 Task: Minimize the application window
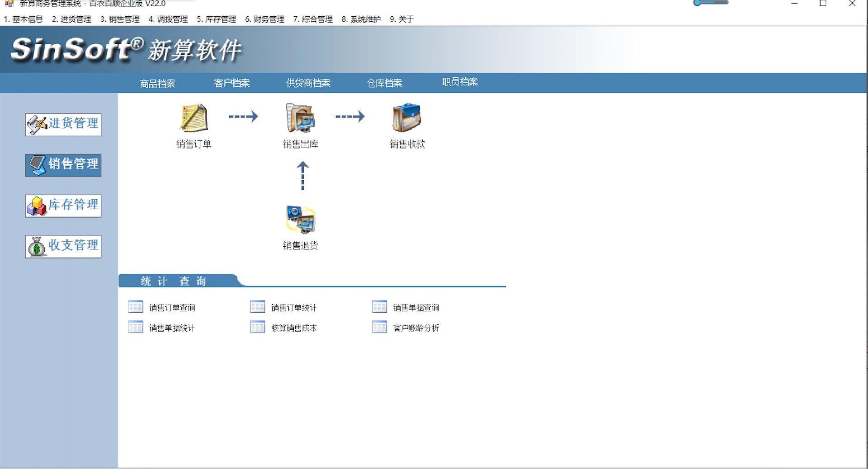pos(794,4)
